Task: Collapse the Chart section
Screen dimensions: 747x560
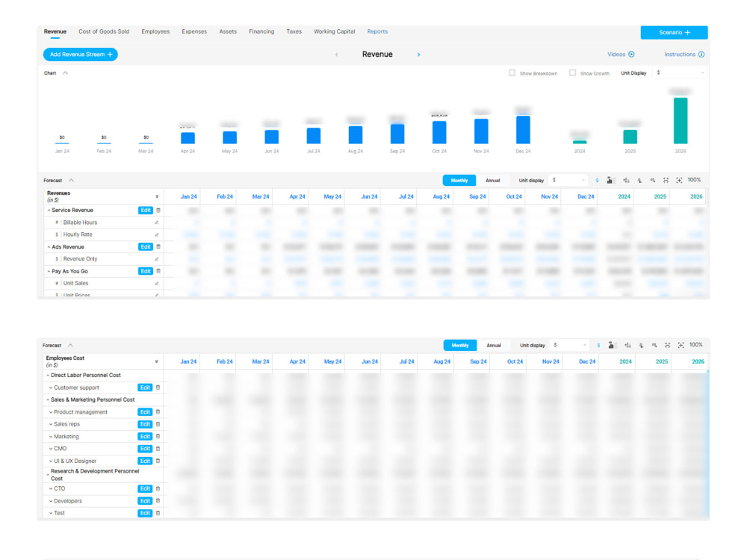Action: (65, 73)
